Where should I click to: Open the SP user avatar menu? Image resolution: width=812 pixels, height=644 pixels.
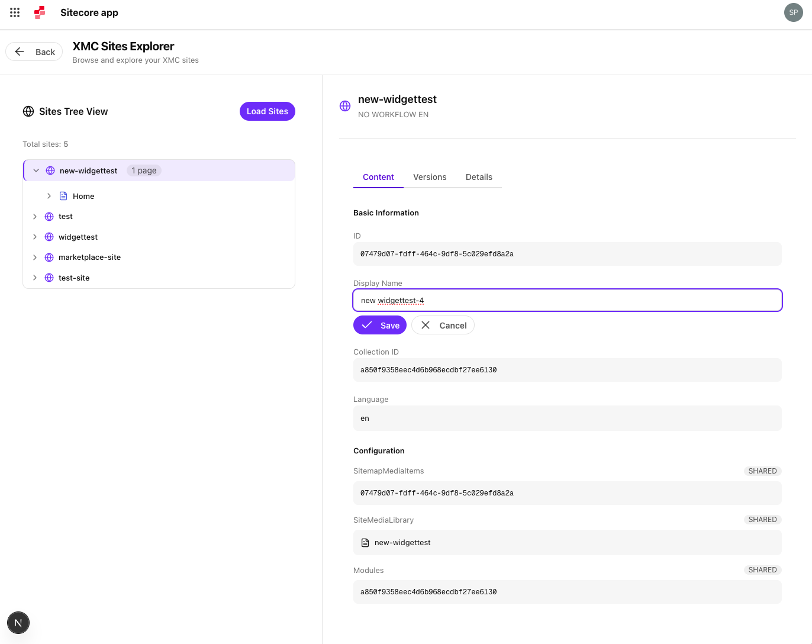click(x=793, y=12)
